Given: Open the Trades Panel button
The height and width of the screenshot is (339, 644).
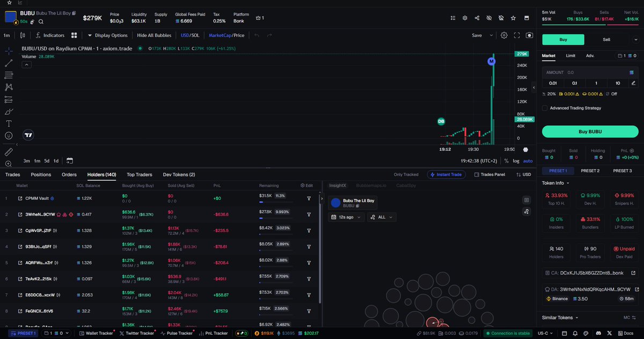Looking at the screenshot, I should (x=489, y=175).
